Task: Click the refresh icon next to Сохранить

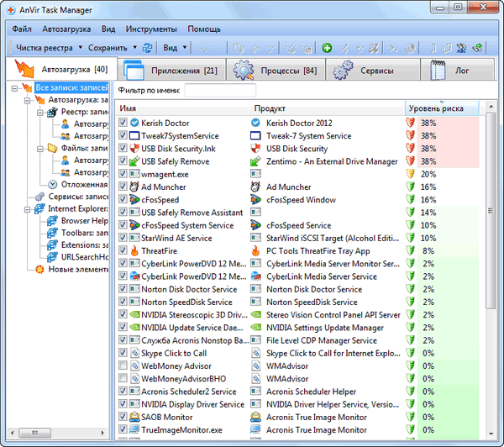Action: tap(148, 48)
